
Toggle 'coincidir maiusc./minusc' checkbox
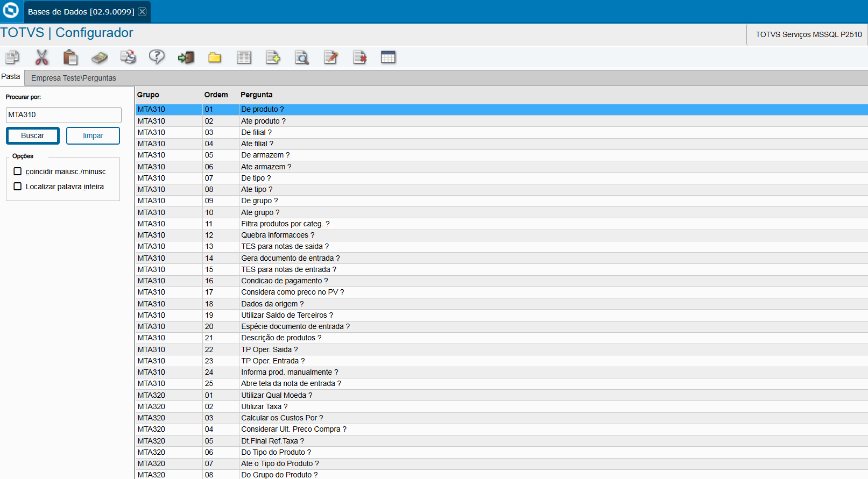(18, 171)
